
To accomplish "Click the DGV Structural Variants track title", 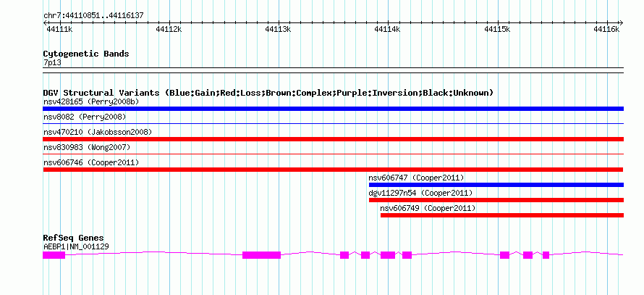I will tap(268, 93).
